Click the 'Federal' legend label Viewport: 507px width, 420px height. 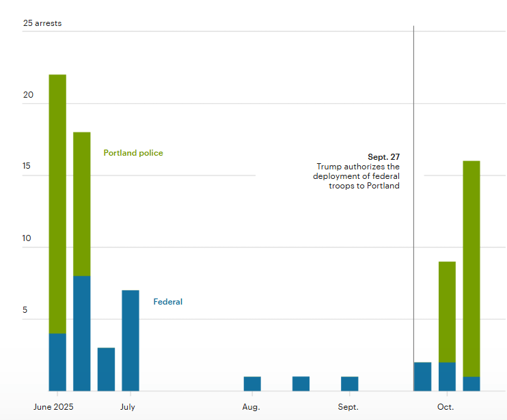[167, 302]
